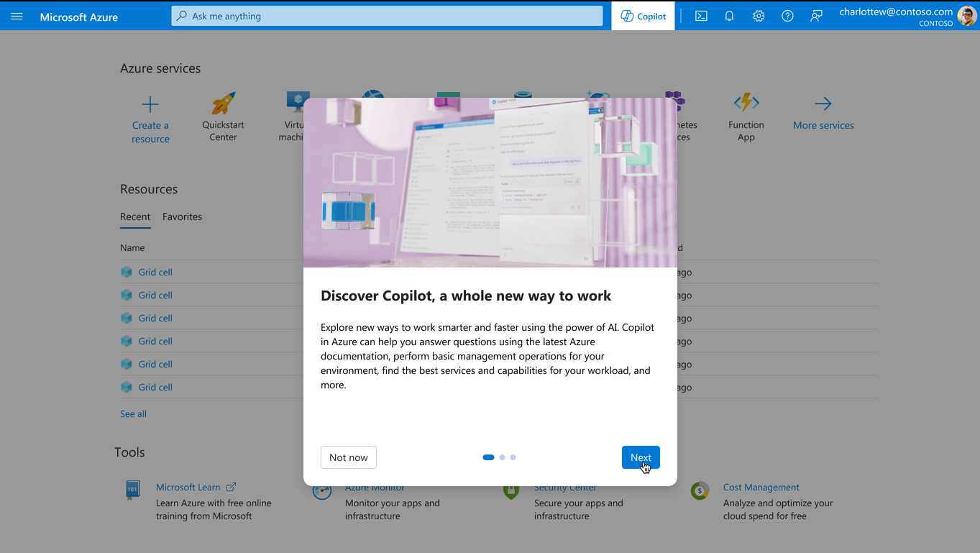The height and width of the screenshot is (553, 980).
Task: Select the Function App service icon
Action: [746, 102]
